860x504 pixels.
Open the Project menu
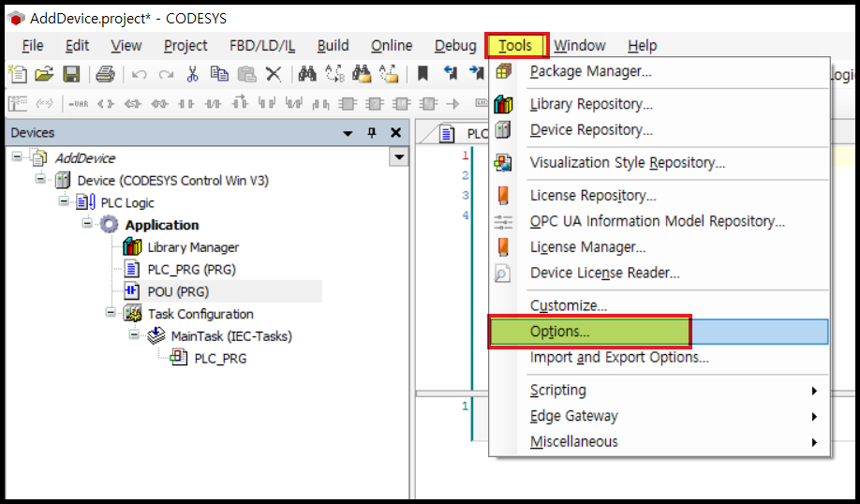pos(185,46)
